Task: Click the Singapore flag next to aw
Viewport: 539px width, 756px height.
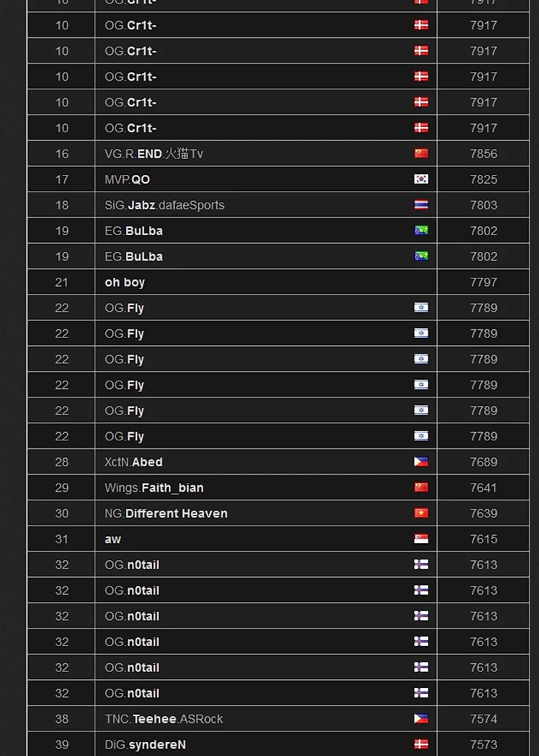Action: [x=421, y=539]
